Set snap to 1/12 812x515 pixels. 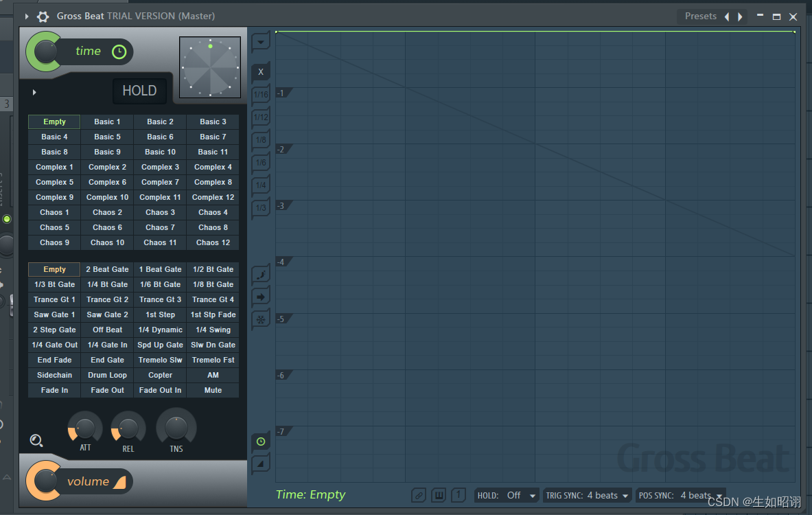pyautogui.click(x=260, y=117)
